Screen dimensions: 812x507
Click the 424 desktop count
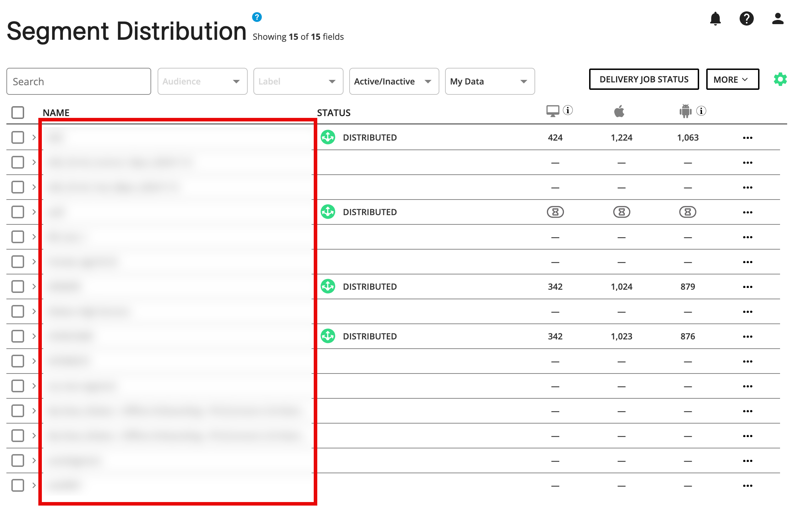(x=555, y=138)
